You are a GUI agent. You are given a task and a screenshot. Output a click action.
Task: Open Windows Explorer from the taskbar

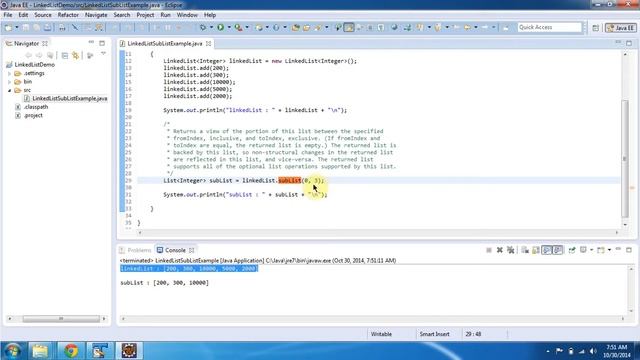40,351
